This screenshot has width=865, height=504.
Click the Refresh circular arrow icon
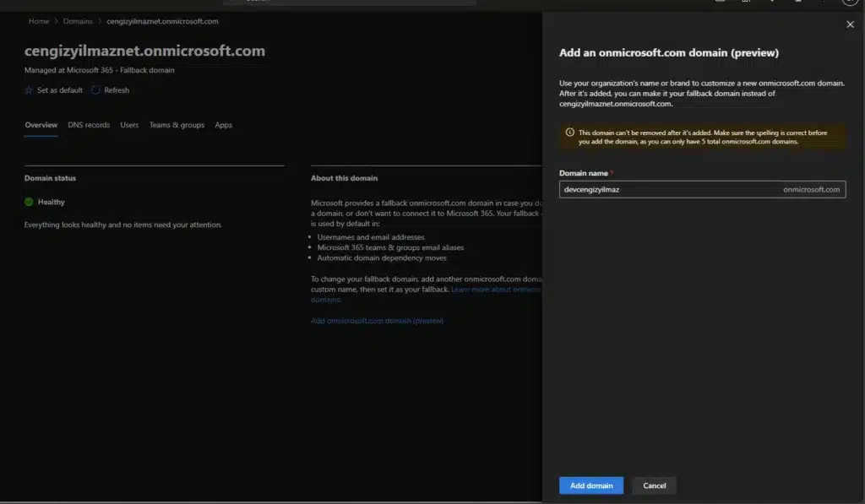coord(95,90)
